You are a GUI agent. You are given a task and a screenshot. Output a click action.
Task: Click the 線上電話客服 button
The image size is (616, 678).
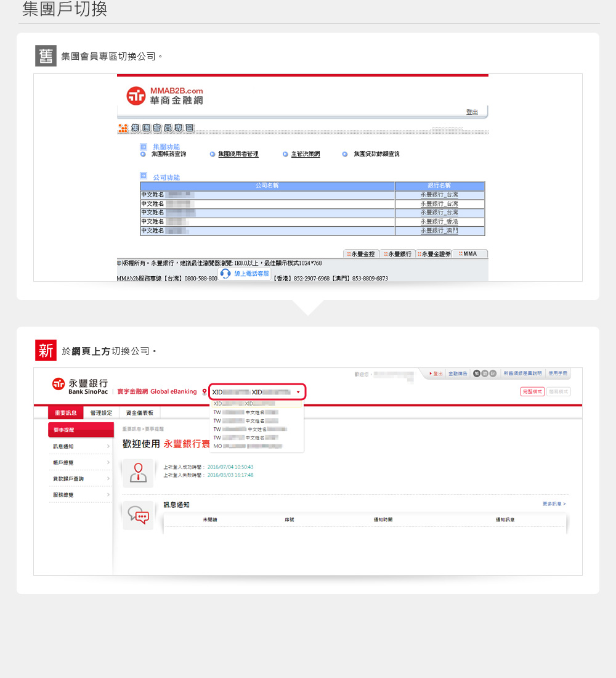[244, 273]
